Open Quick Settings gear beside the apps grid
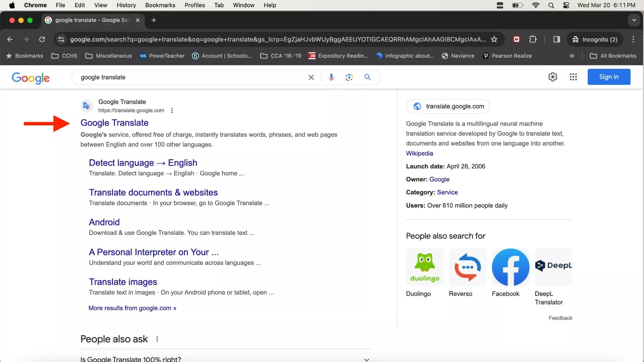The width and height of the screenshot is (644, 362). tap(553, 77)
